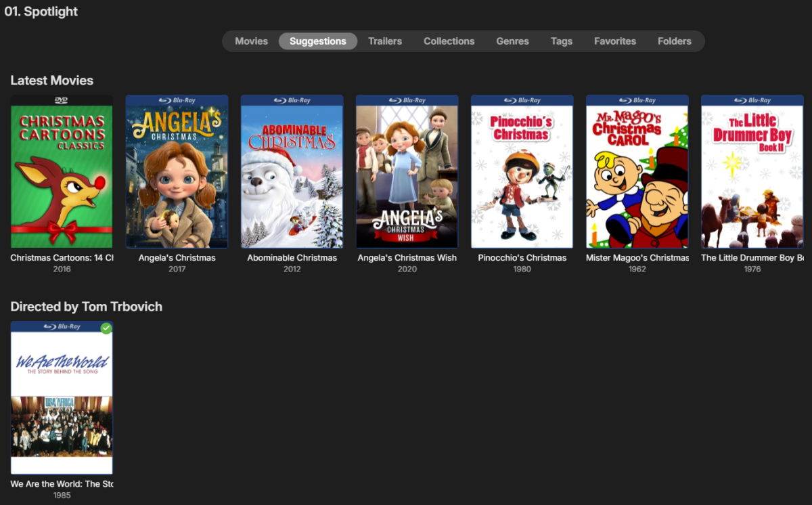Screen dimensions: 812x505
Task: Click title text 'Abominable Christmas'
Action: coord(292,258)
